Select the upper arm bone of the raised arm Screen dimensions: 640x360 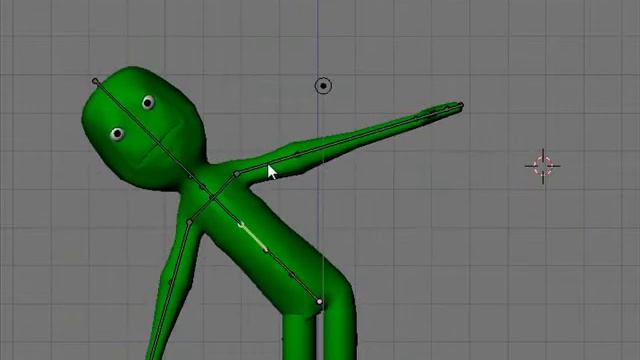[x=267, y=164]
